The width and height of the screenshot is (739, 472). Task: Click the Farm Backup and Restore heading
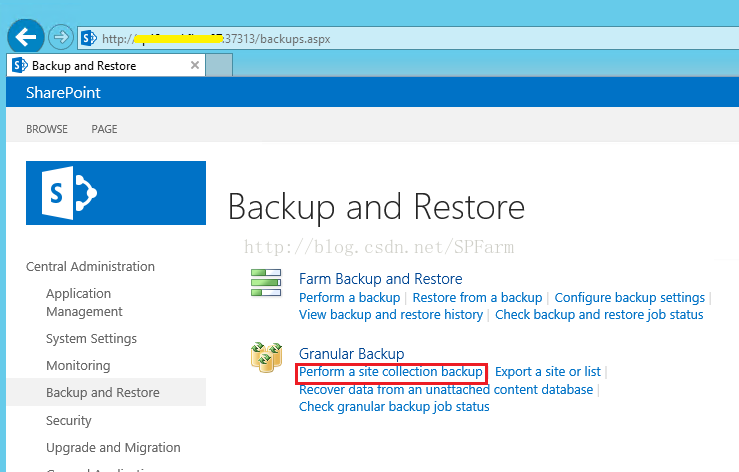(x=381, y=279)
